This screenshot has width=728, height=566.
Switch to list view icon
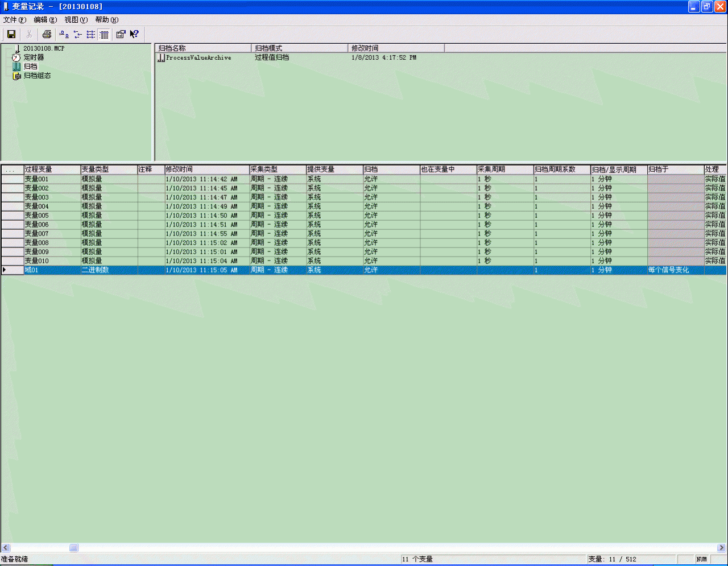[91, 34]
